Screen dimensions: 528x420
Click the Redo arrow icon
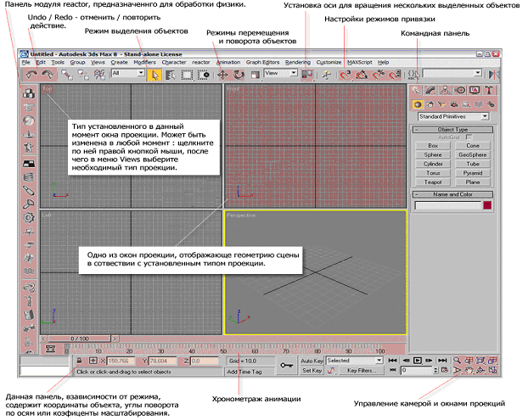click(x=48, y=75)
